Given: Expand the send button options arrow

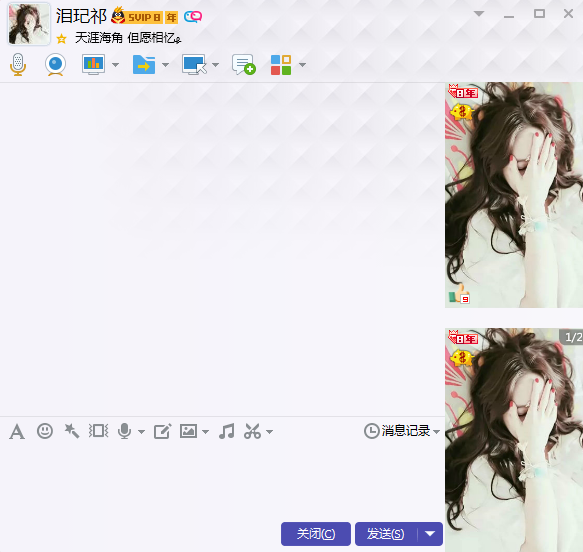Looking at the screenshot, I should 430,534.
